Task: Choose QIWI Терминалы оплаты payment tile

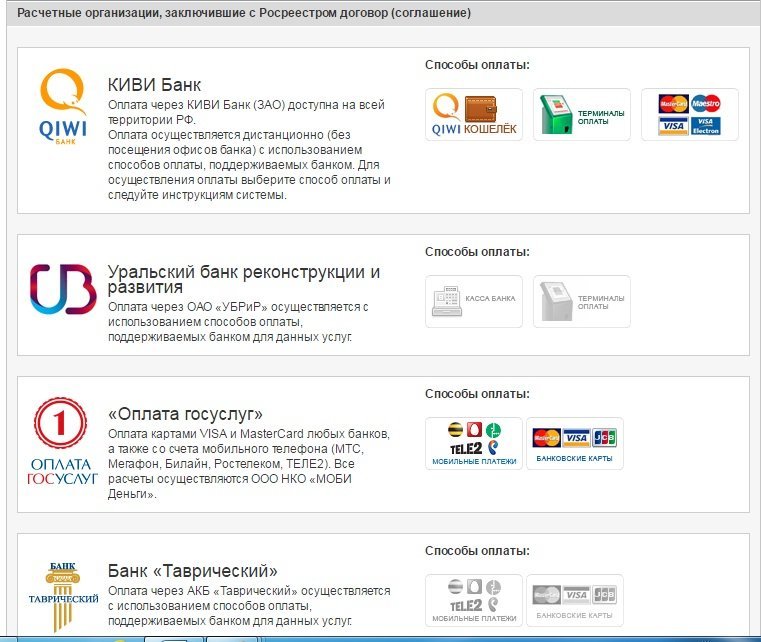Action: click(581, 115)
